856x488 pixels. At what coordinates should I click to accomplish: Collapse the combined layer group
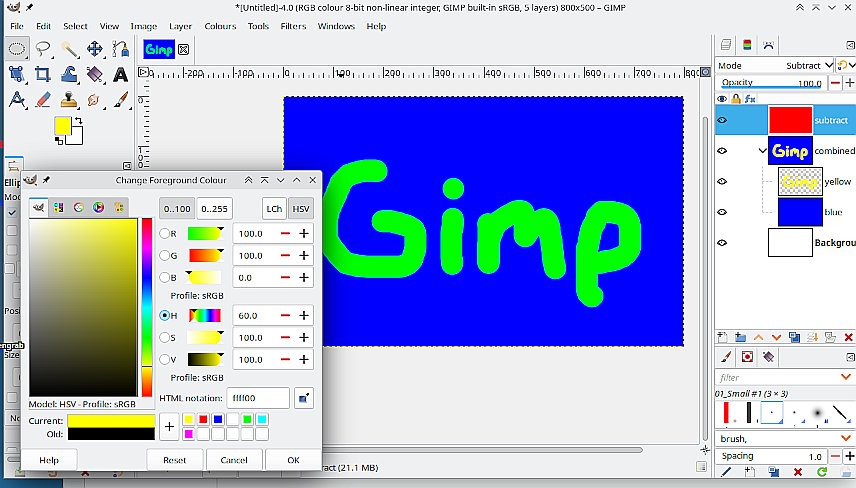pyautogui.click(x=763, y=151)
